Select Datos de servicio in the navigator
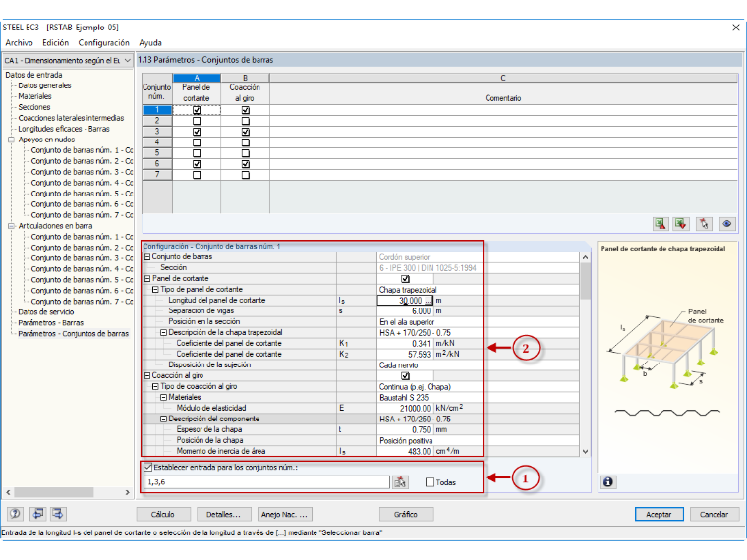Screen dimensions: 747x560 (x=46, y=312)
